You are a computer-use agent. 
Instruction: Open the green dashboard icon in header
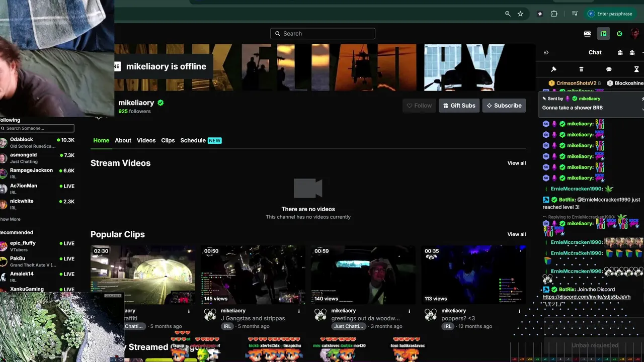(603, 34)
